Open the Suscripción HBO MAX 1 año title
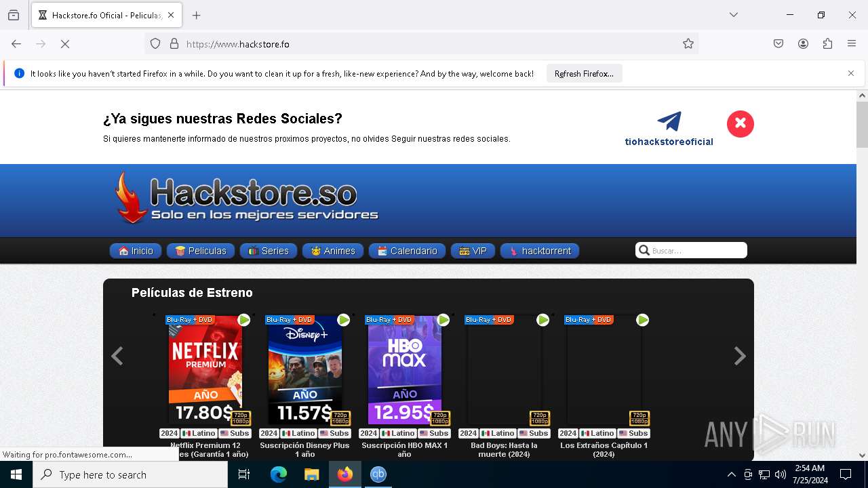The height and width of the screenshot is (488, 868). coord(405,450)
